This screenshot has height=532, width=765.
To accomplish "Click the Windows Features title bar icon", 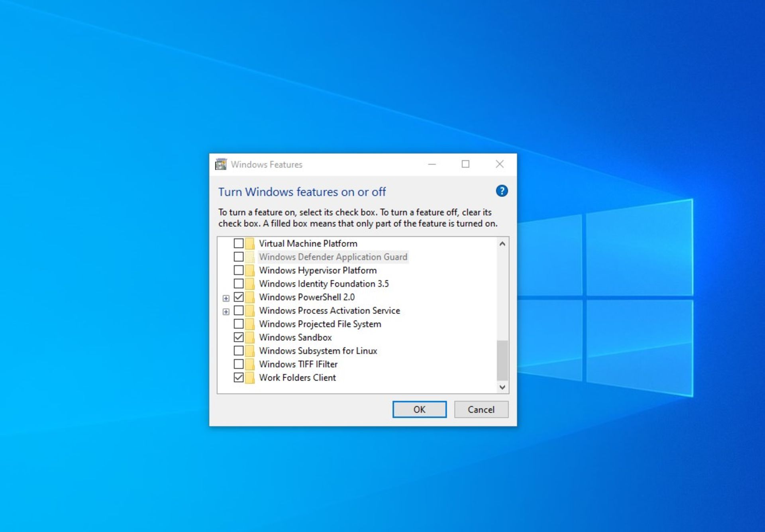I will coord(221,164).
